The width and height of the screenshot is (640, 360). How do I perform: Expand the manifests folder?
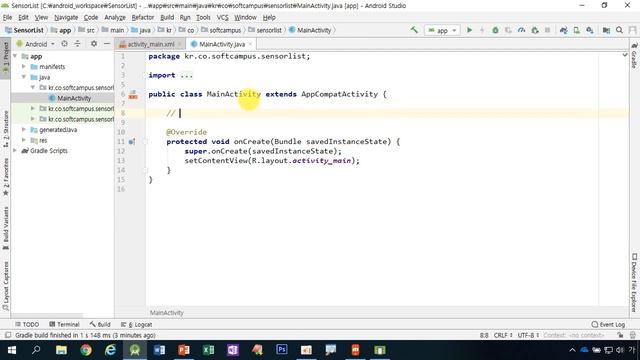tap(24, 67)
